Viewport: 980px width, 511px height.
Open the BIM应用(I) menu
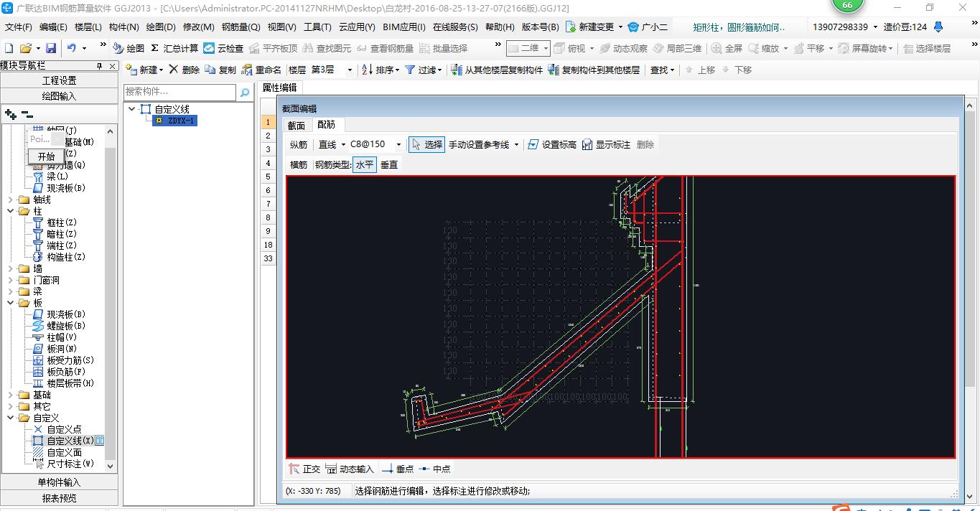coord(404,27)
